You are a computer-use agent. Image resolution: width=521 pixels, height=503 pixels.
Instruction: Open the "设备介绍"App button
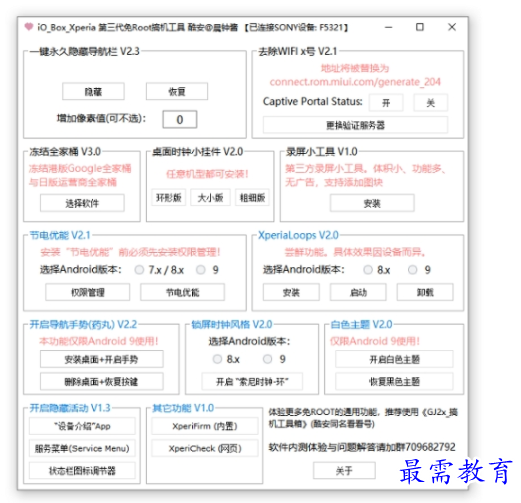(82, 426)
